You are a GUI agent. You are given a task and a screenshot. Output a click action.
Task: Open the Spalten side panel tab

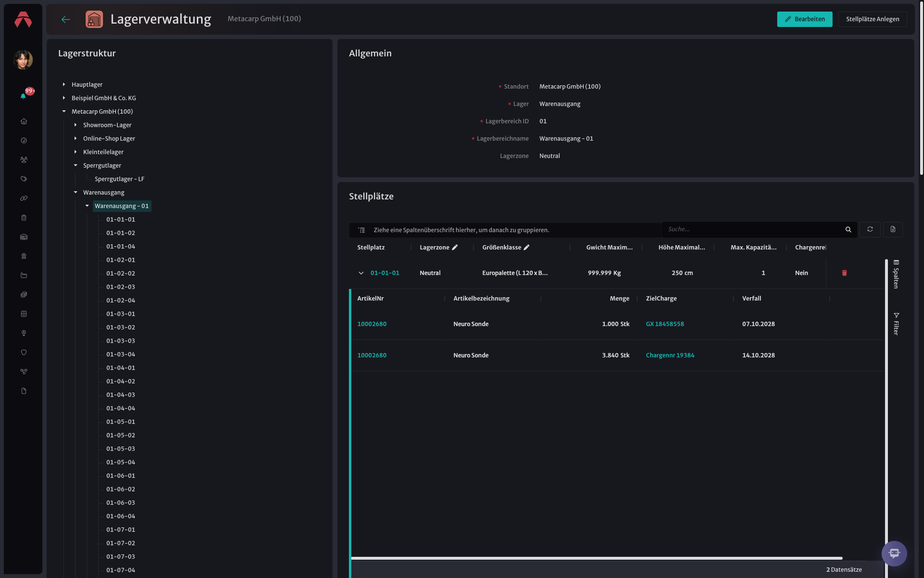896,275
